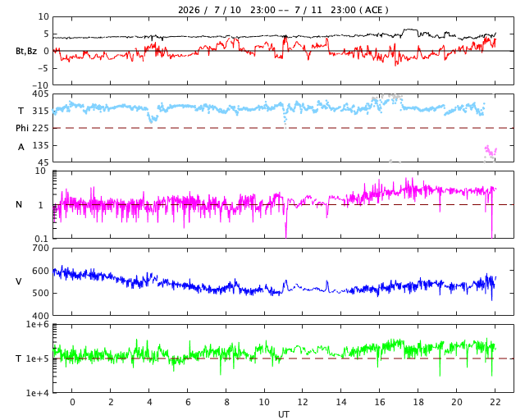Screen dimensions: 525x420
Task: Click the 1e+6 tick on the temperature panel
Action: tap(37, 324)
